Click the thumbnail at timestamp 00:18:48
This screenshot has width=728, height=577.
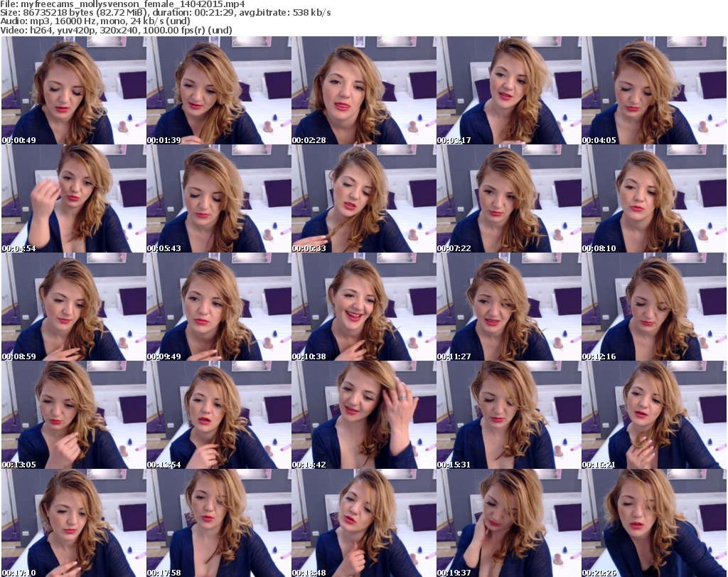(363, 523)
